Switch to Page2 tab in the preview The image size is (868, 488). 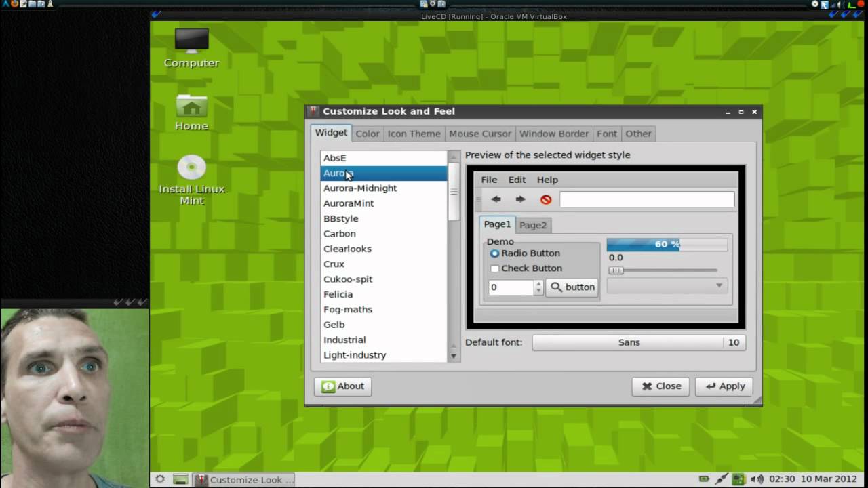coord(533,225)
